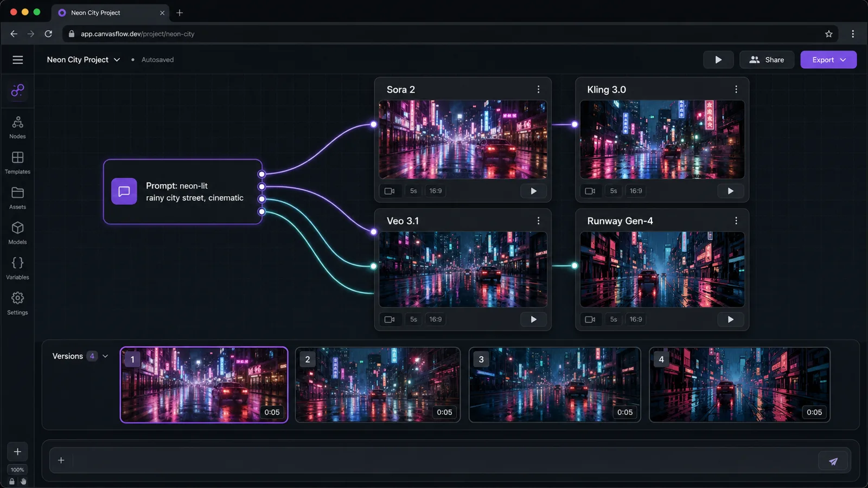Select version 4 thumbnail
This screenshot has width=868, height=488.
click(x=739, y=385)
